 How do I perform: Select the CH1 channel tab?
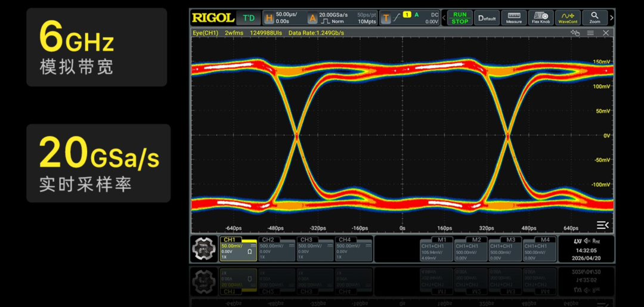238,249
